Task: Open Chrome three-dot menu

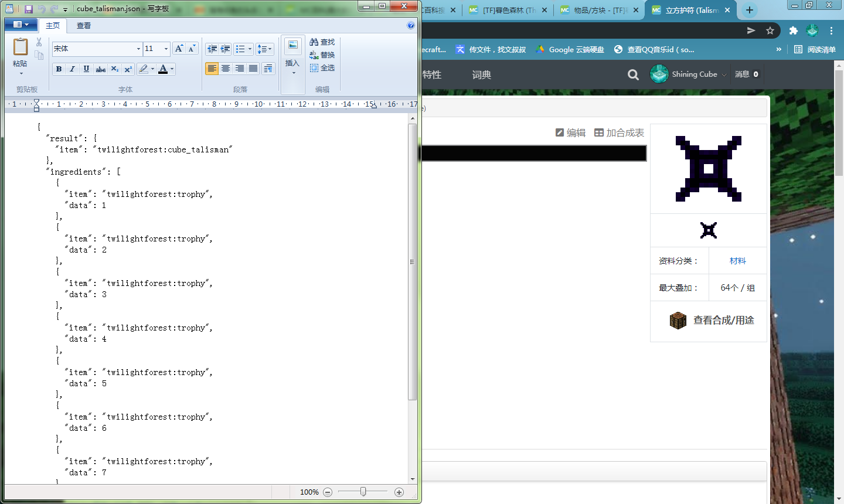Action: [831, 30]
